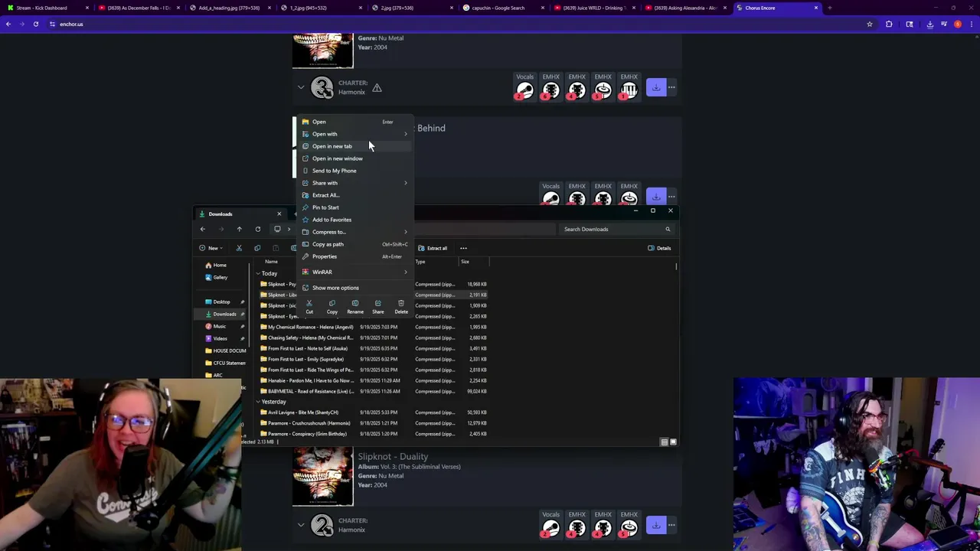Viewport: 980px width, 551px height.
Task: Download the Slipknot - Duality chart
Action: tap(656, 525)
